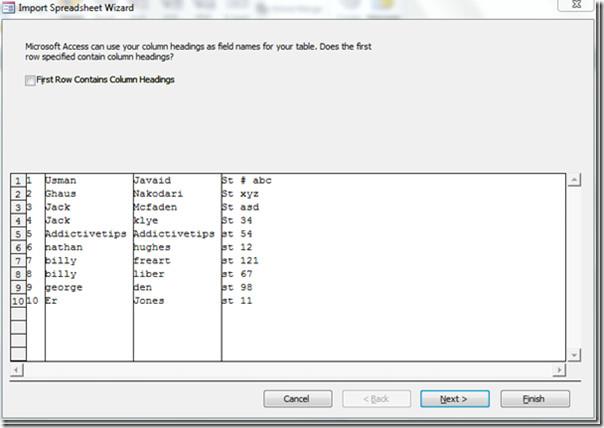Click the cell containing Er
604x428 pixels.
(x=89, y=301)
